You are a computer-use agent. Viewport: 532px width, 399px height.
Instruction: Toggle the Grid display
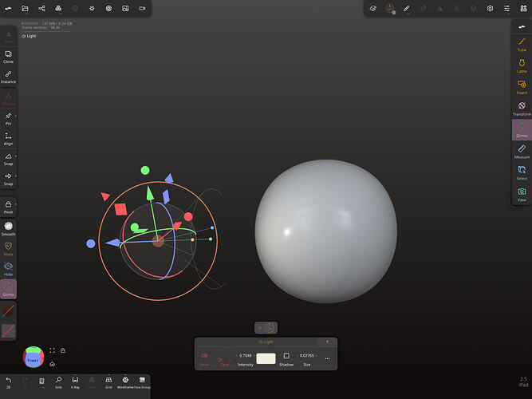108,382
